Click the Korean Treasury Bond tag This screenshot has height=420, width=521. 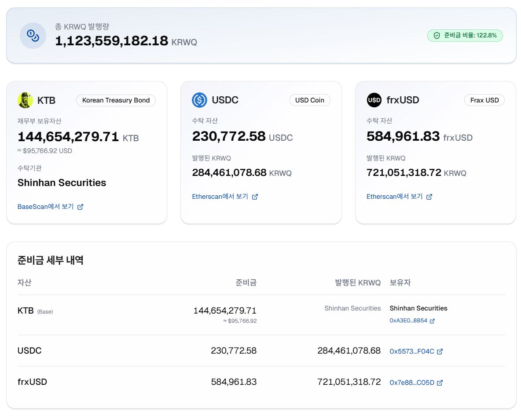coord(116,100)
